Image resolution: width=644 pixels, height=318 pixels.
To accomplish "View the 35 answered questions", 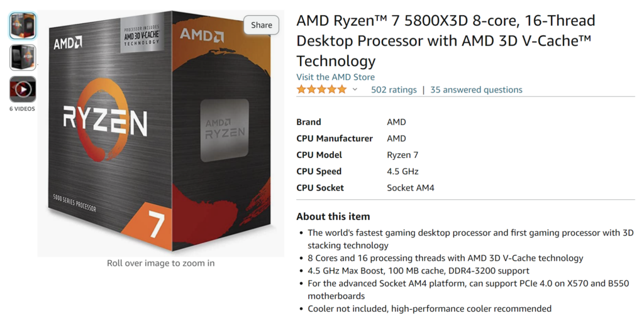I will 476,90.
